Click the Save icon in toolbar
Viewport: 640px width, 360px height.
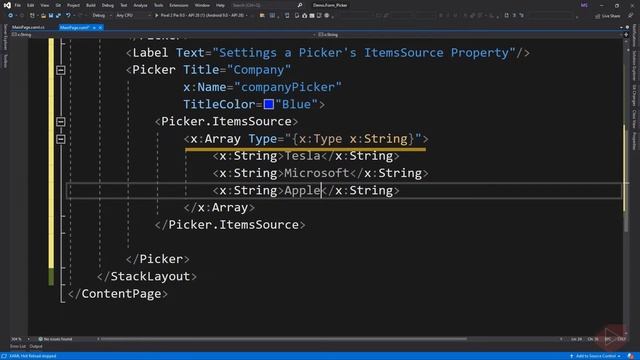pyautogui.click(x=51, y=16)
